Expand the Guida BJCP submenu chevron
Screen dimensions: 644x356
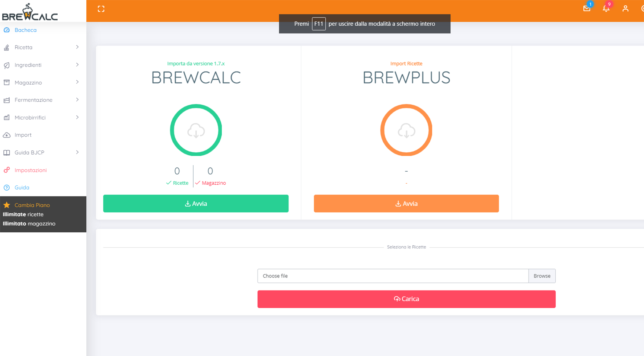[x=77, y=152]
